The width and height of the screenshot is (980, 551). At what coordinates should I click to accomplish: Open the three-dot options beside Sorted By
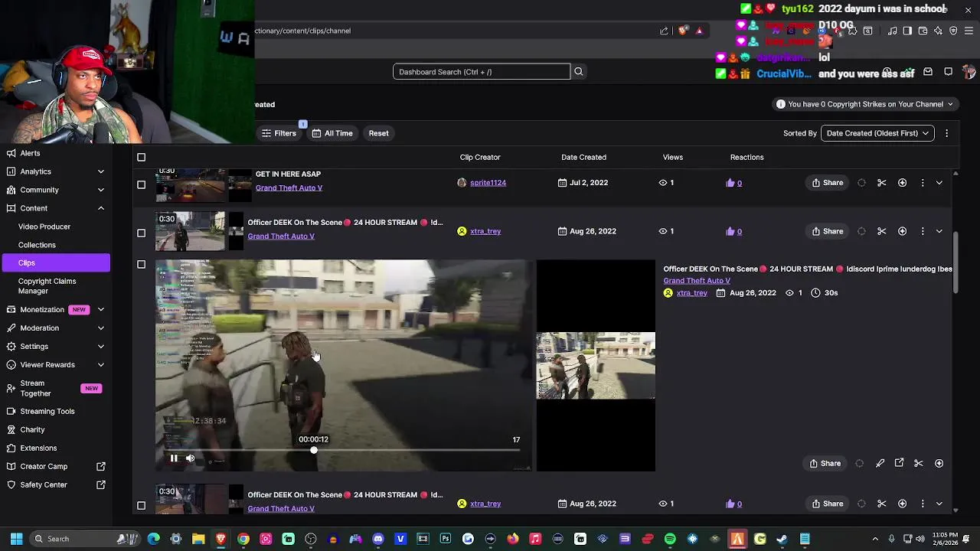pyautogui.click(x=946, y=133)
